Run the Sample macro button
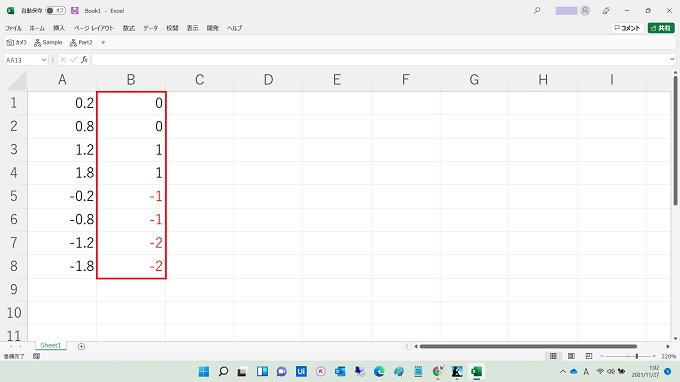 point(48,42)
